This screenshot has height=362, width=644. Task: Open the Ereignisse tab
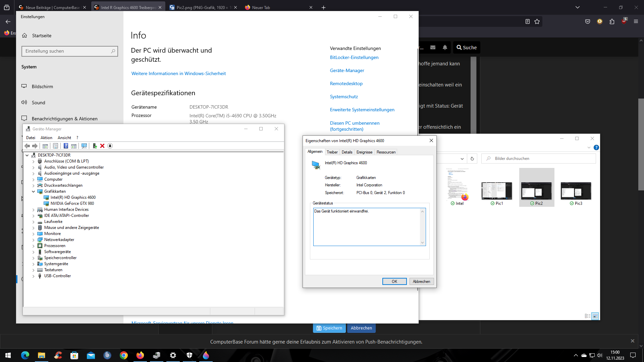364,152
